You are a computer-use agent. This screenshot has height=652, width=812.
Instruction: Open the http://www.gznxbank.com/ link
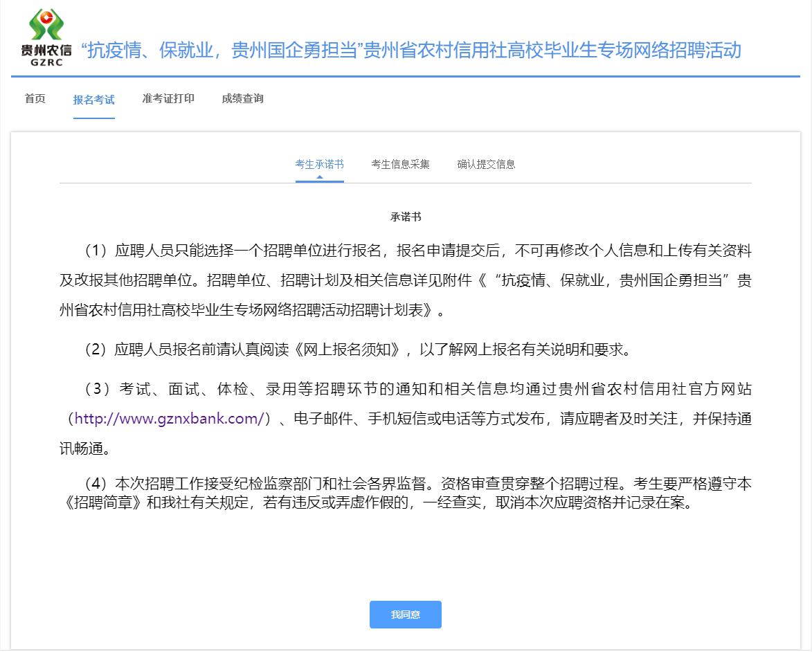click(x=170, y=419)
